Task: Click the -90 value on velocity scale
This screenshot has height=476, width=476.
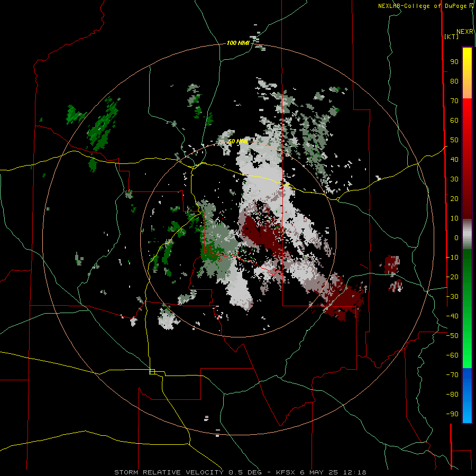Action: [x=452, y=414]
